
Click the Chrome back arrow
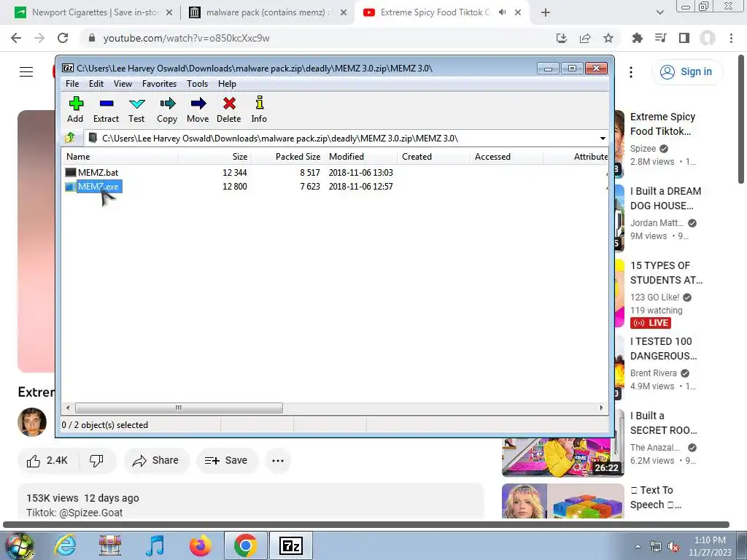coord(16,38)
